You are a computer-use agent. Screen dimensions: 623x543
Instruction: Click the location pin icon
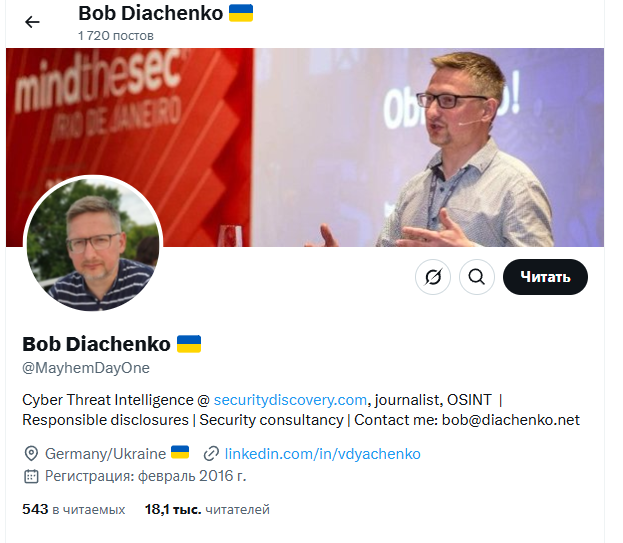pos(31,454)
